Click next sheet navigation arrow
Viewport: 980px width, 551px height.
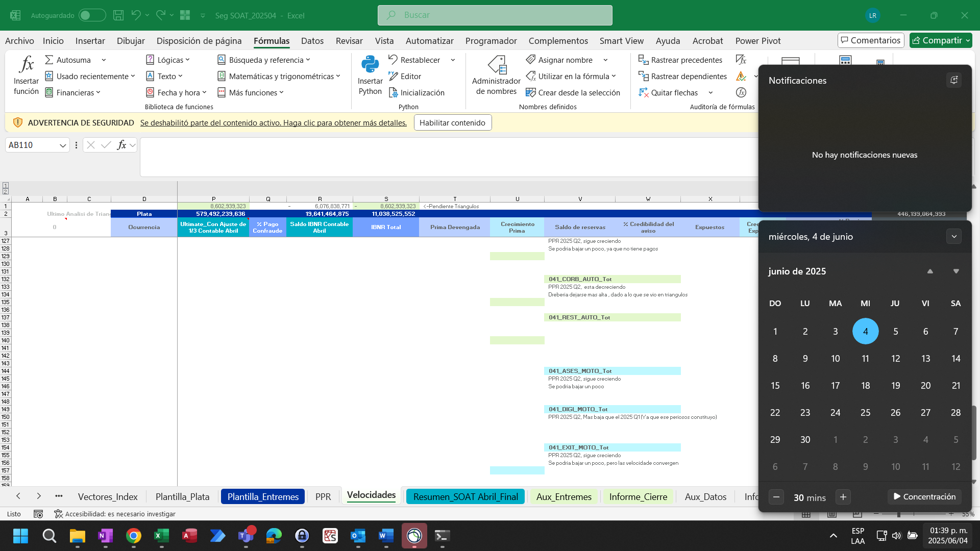tap(39, 496)
